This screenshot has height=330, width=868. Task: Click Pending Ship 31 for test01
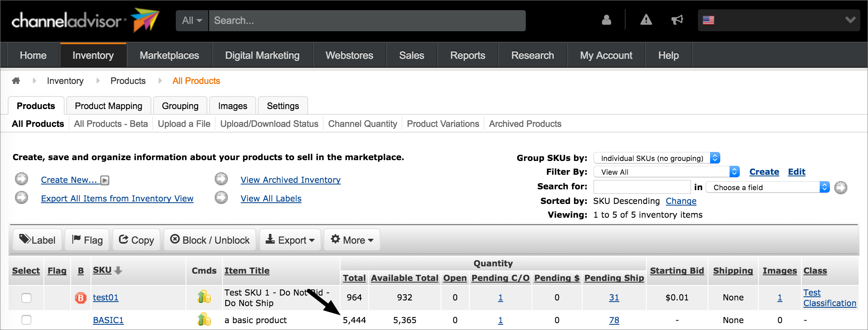(614, 298)
